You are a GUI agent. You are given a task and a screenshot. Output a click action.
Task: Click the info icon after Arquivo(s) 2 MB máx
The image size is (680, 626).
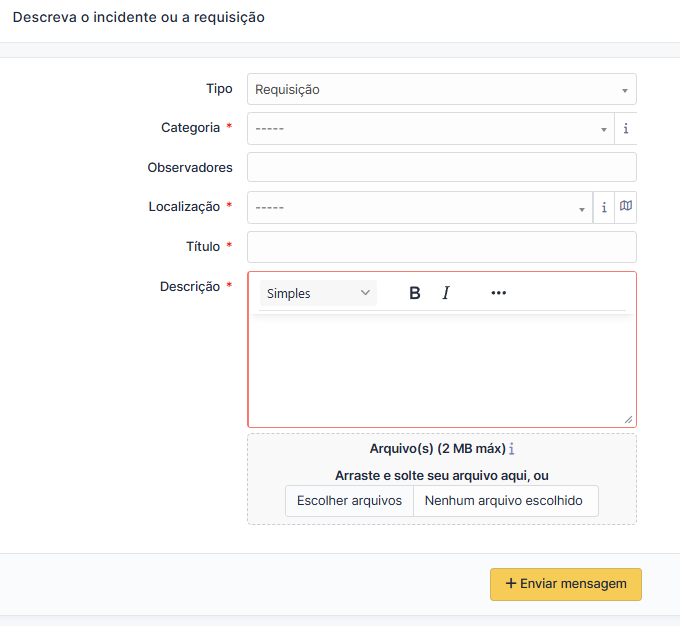click(512, 449)
